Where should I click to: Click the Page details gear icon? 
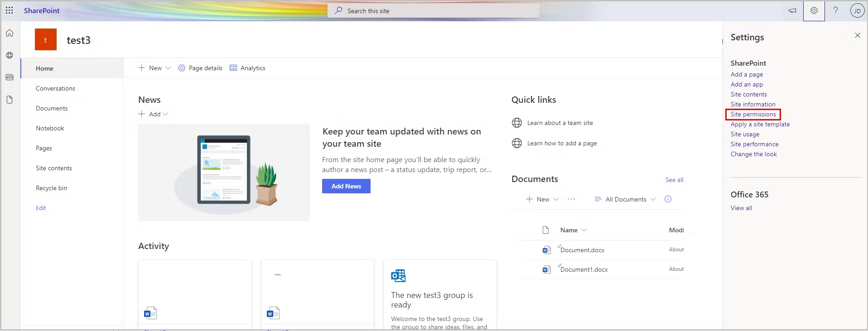tap(182, 68)
